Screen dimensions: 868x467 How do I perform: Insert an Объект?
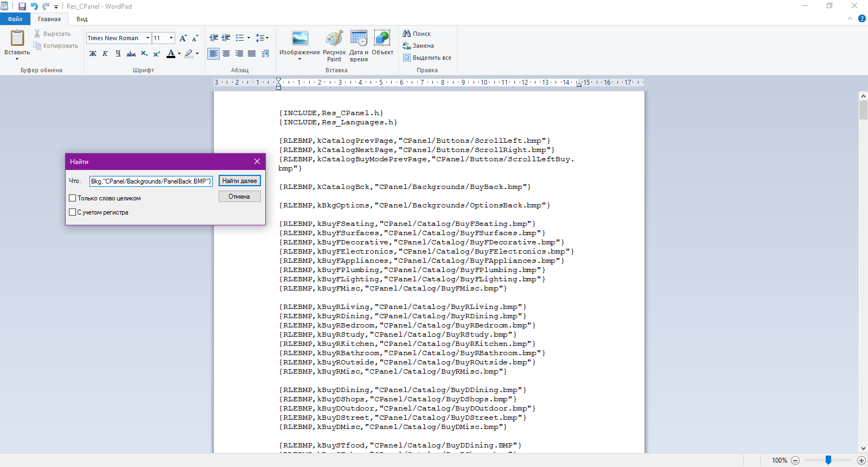382,43
